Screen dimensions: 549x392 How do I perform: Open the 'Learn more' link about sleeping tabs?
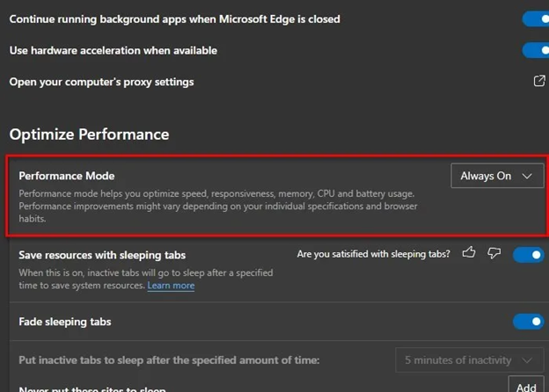coord(171,286)
